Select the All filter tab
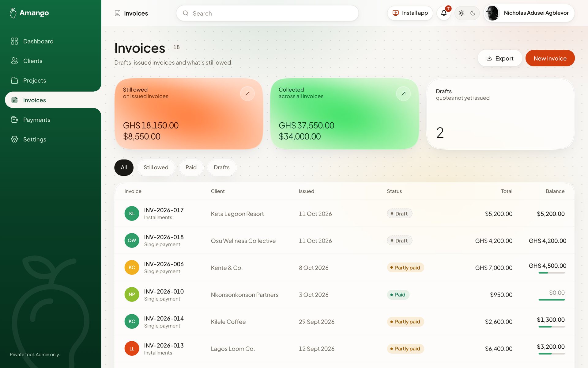This screenshot has height=368, width=588. click(x=124, y=167)
